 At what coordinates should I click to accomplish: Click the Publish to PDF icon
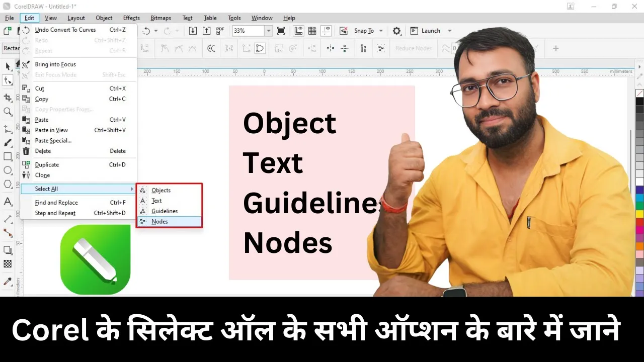pyautogui.click(x=220, y=31)
